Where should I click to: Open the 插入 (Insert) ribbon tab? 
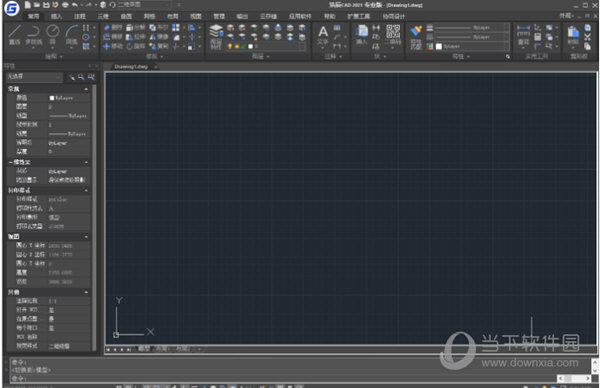(56, 16)
